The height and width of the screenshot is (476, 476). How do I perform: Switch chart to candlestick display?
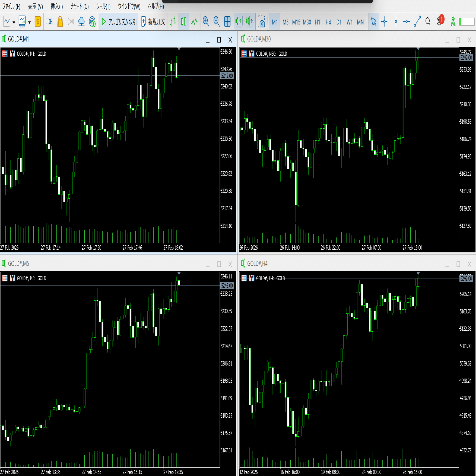pos(184,21)
